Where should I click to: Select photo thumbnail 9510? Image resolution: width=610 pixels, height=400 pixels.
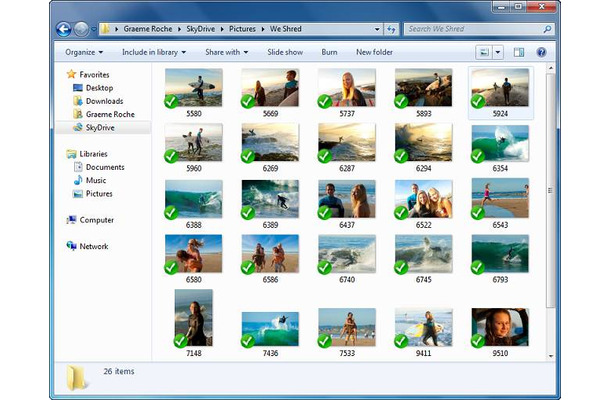click(x=500, y=327)
